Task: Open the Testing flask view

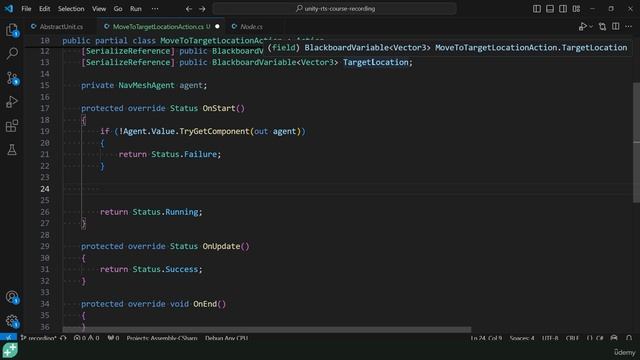Action: coord(12,150)
